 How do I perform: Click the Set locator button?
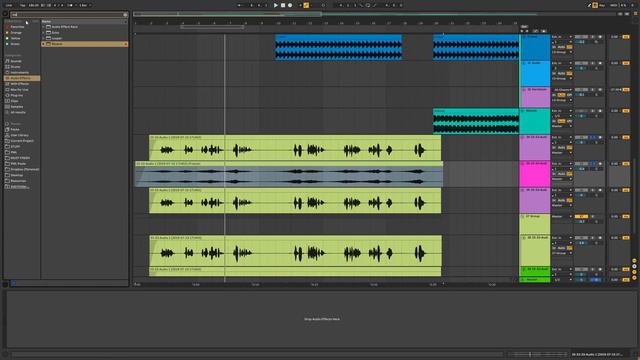pyautogui.click(x=524, y=27)
